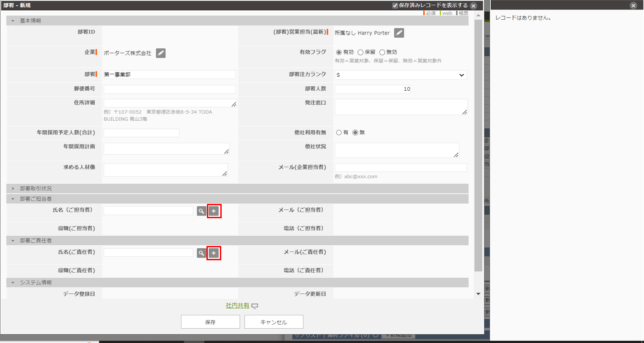Click the monitor icon beside 社内共有

pyautogui.click(x=255, y=306)
